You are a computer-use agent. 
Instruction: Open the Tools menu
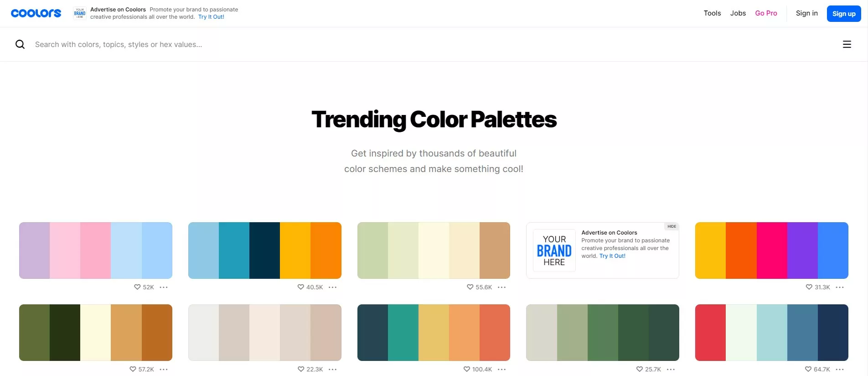coord(712,13)
